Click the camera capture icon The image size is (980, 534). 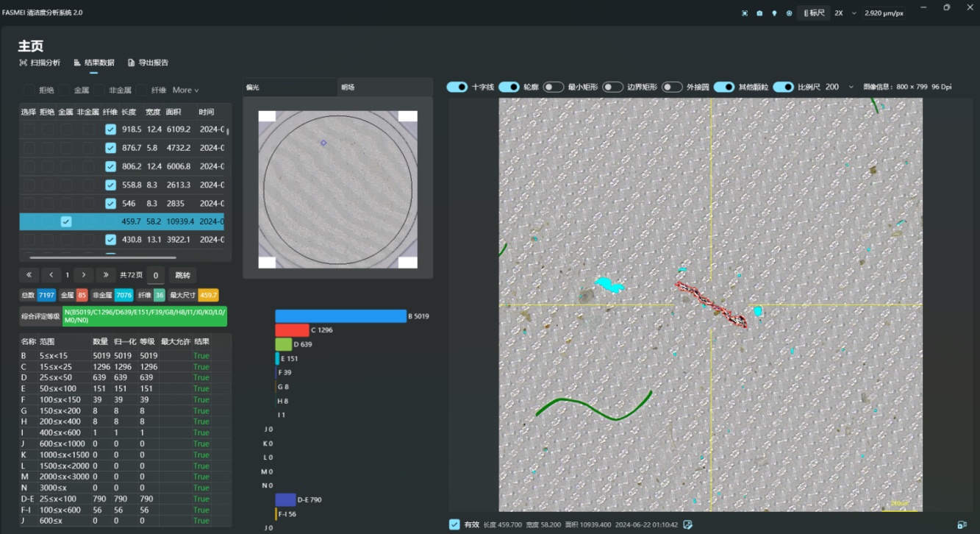[759, 13]
